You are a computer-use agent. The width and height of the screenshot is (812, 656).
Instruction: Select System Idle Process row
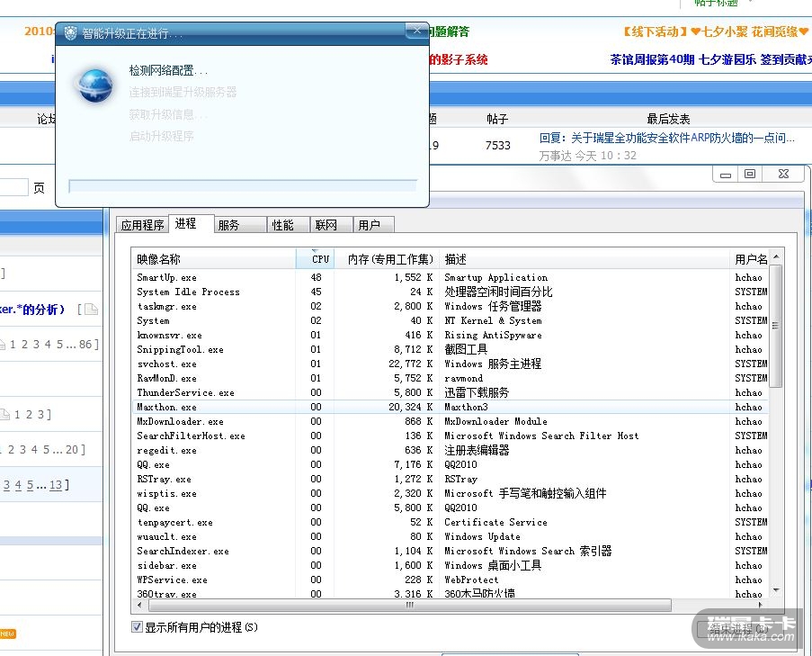(451, 292)
